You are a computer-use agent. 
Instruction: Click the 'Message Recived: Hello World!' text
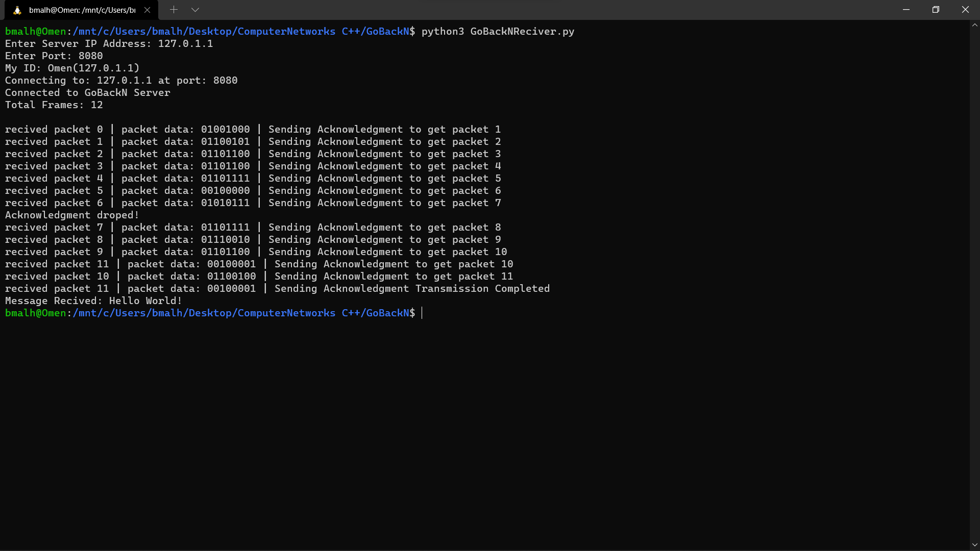(x=93, y=300)
